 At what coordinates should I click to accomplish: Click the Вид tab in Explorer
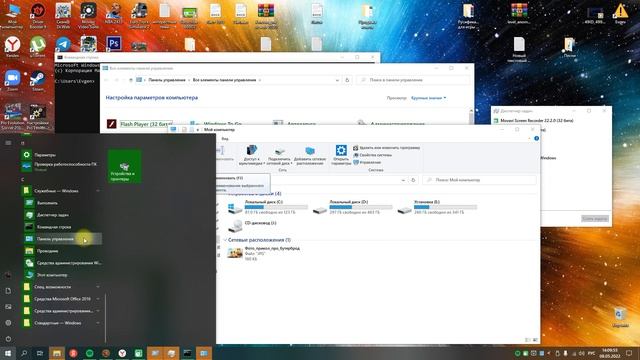coord(225,139)
